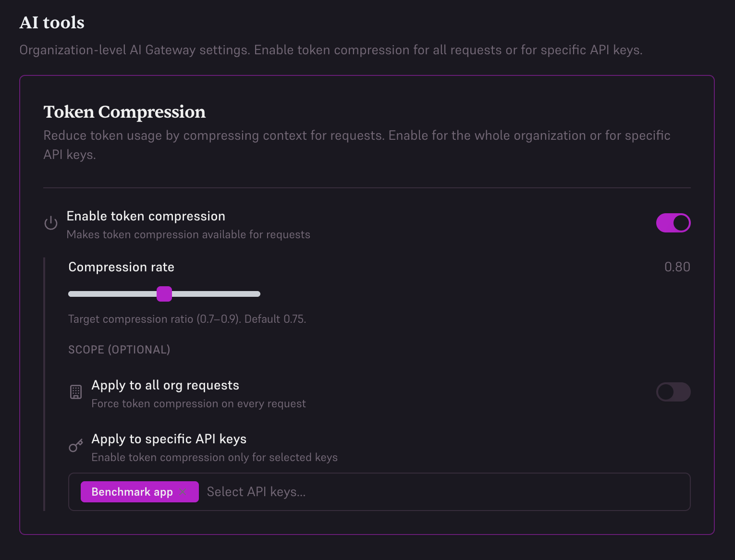
Task: Click the Token Compression section title
Action: (124, 112)
